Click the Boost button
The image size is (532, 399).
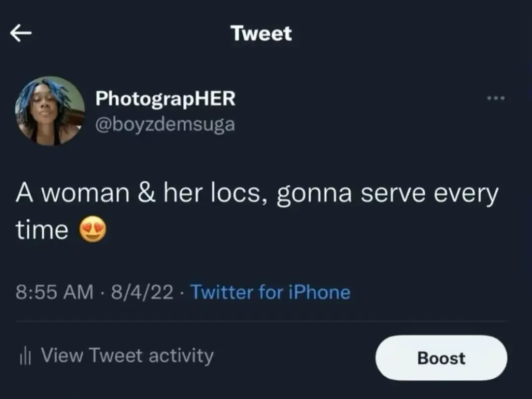[x=441, y=358]
